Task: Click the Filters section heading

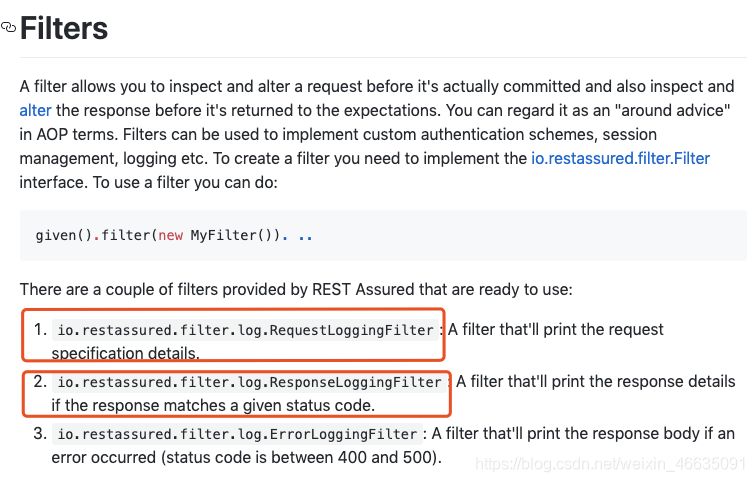Action: (64, 28)
